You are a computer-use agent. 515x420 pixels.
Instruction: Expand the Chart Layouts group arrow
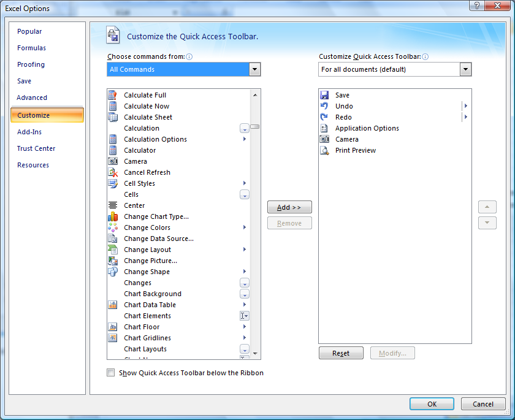pos(245,349)
